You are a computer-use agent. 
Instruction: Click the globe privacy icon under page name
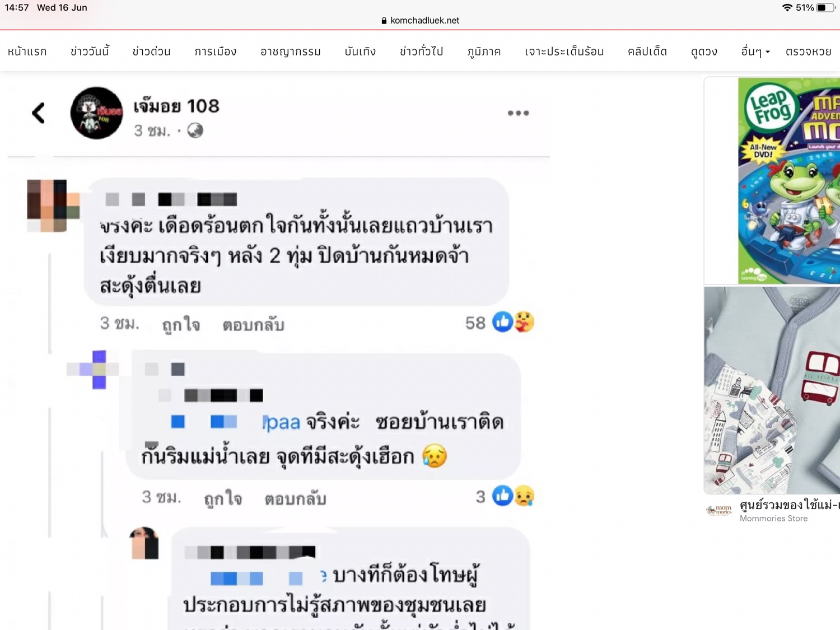195,130
